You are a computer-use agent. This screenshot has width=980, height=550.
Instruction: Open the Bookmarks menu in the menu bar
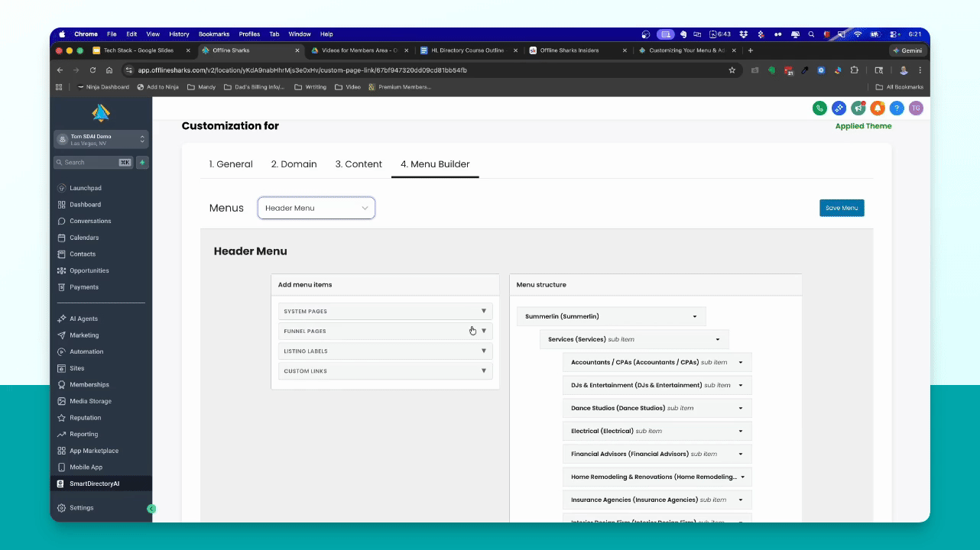(214, 34)
